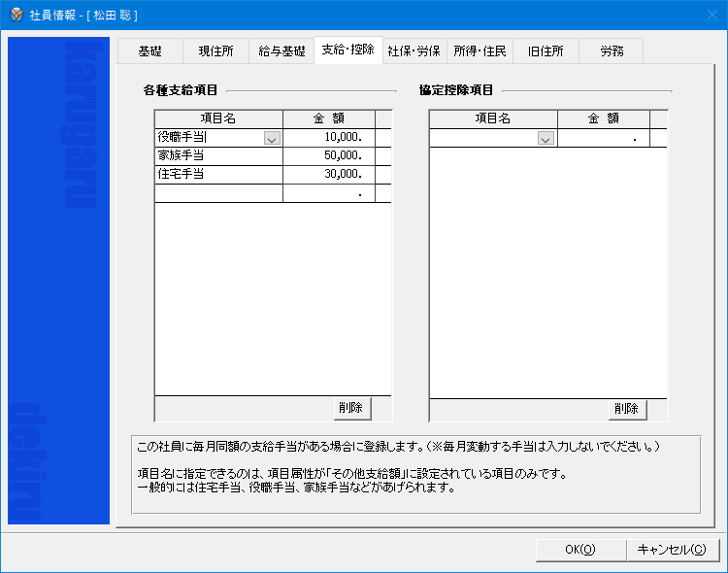
Task: Expand the 協定控除項目 item name dropdown
Action: coord(546,139)
